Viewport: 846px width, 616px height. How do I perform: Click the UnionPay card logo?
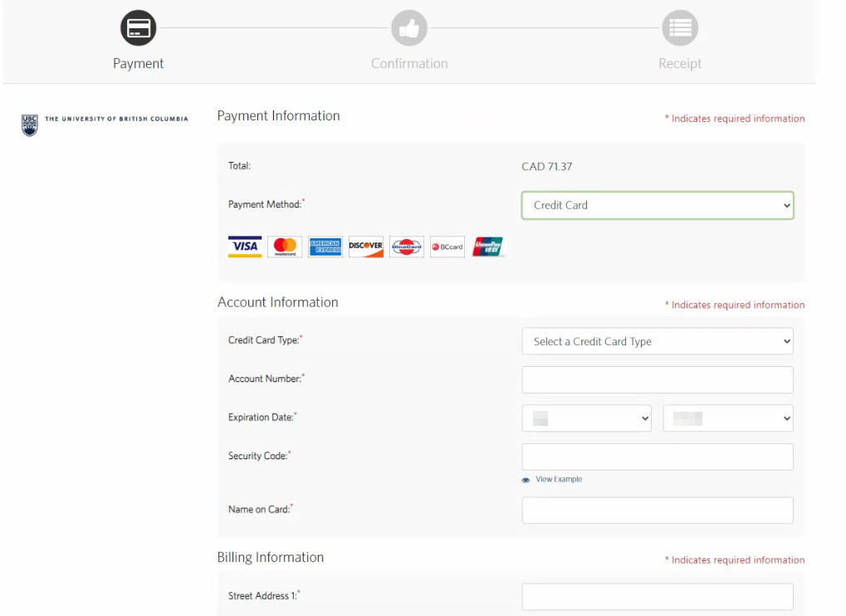coord(487,247)
